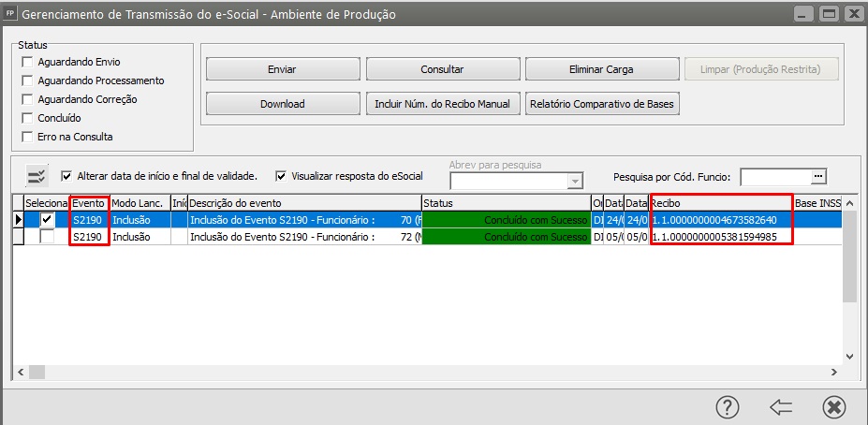This screenshot has width=868, height=425.
Task: Select receipt 1.1.0000000005381594985 cell
Action: pos(721,237)
